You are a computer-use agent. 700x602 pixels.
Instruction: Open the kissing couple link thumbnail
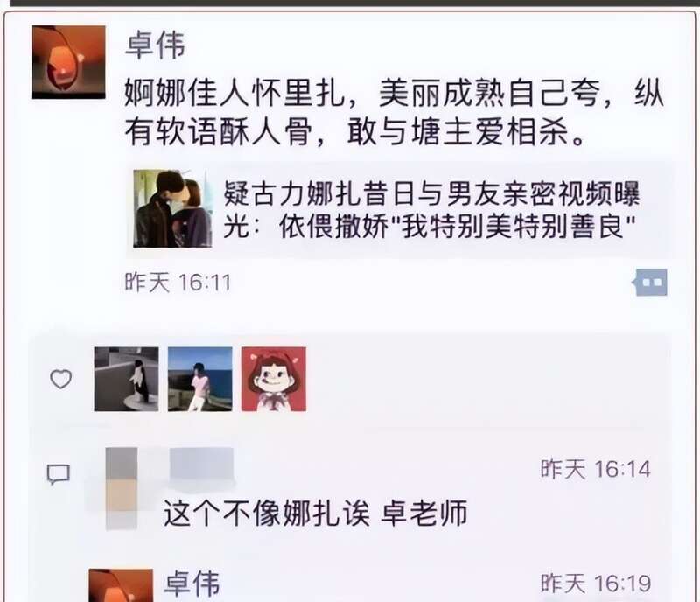point(172,208)
